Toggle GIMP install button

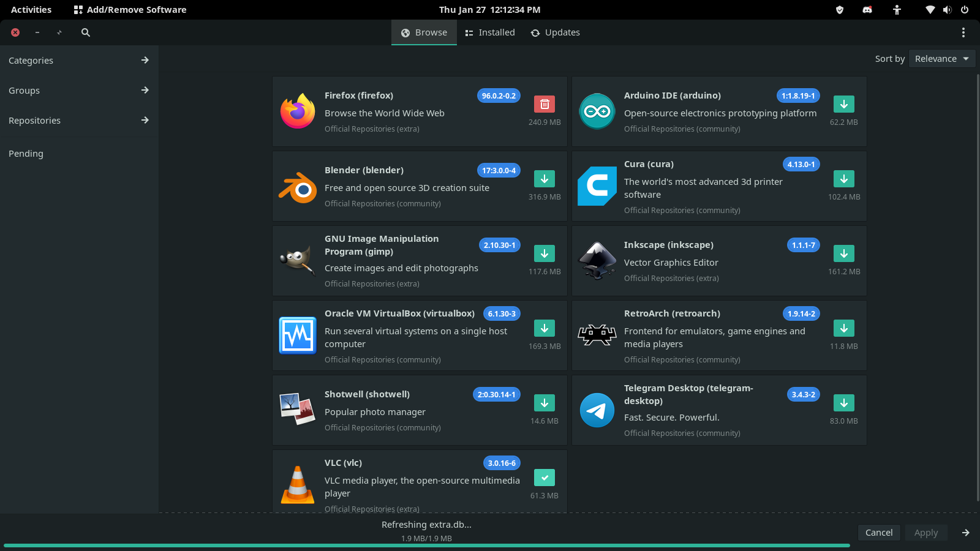click(545, 253)
